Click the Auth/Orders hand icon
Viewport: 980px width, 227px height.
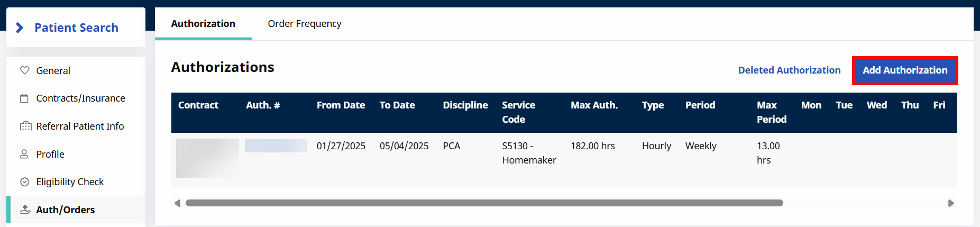click(25, 210)
